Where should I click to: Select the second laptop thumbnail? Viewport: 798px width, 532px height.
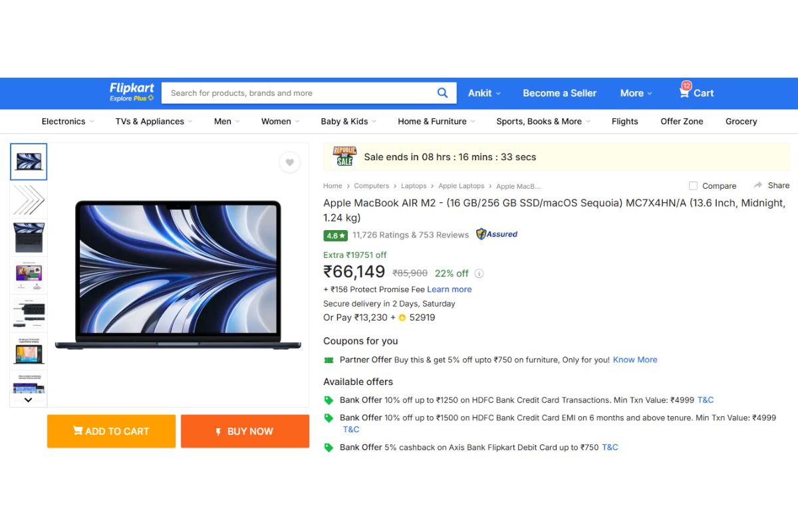coord(28,199)
